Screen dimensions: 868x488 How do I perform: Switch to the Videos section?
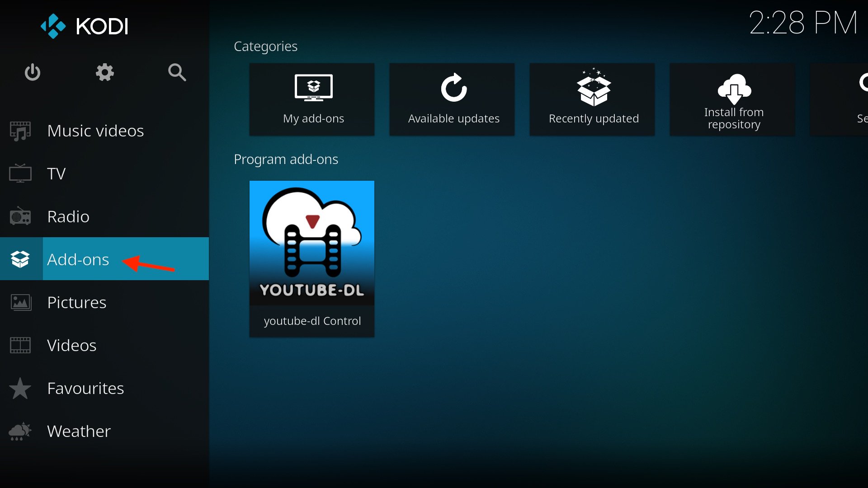(x=71, y=345)
